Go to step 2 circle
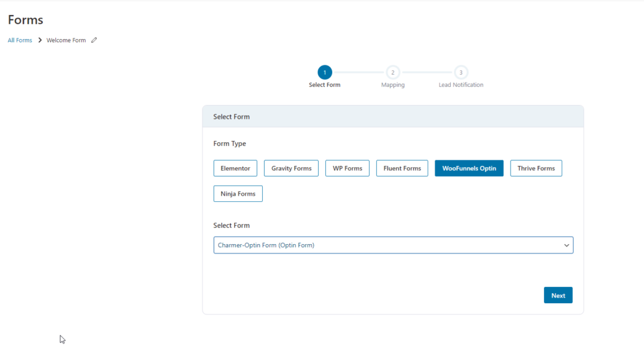 (x=392, y=72)
